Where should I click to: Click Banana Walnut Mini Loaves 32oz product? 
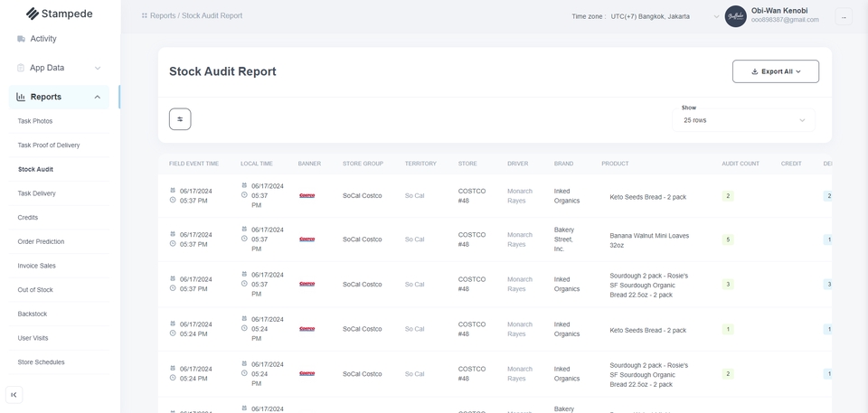pos(649,240)
